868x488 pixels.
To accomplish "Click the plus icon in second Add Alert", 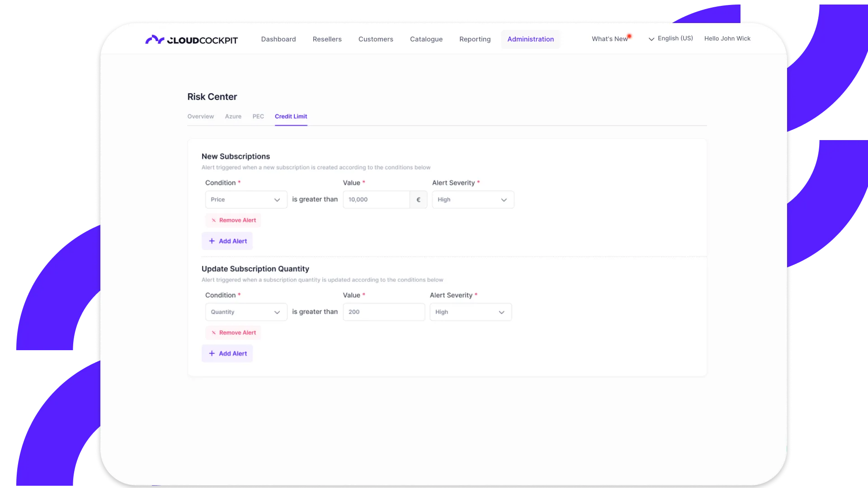I will coord(212,354).
